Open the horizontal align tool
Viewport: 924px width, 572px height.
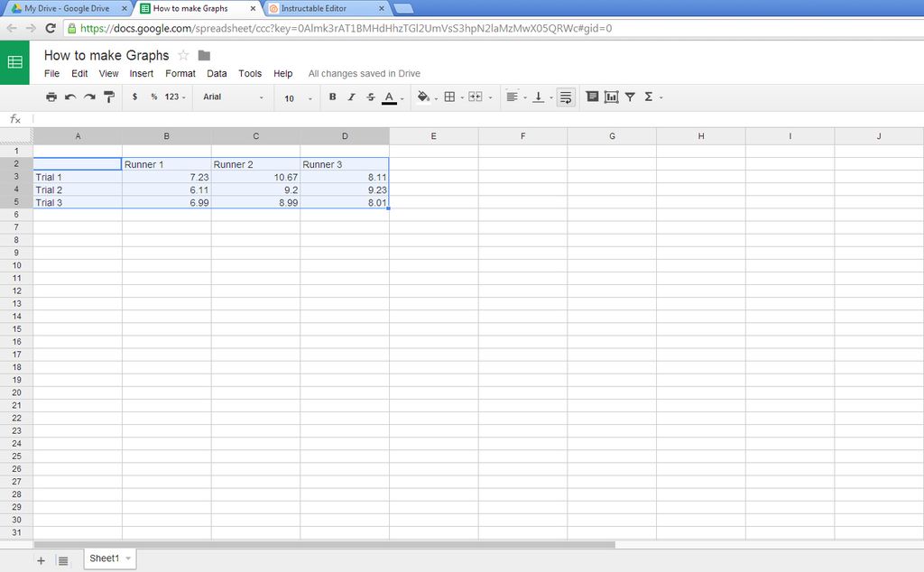tap(513, 97)
